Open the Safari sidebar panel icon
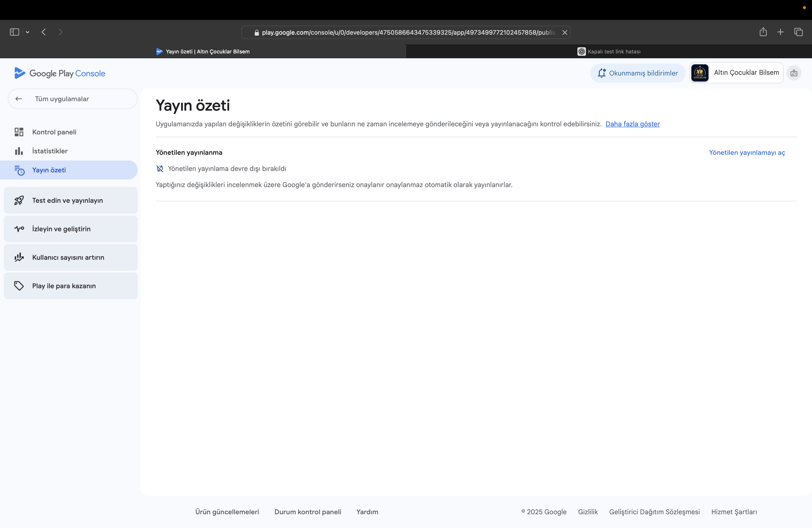Screen dimensions: 812x528 (x=14, y=32)
